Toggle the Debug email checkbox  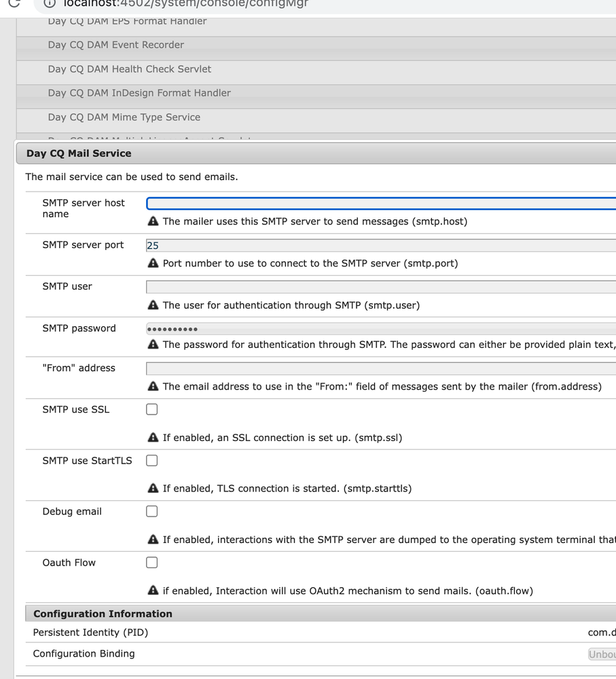coord(151,511)
